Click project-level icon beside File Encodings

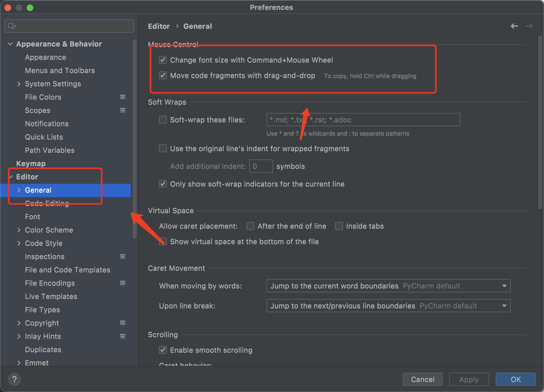[x=122, y=283]
